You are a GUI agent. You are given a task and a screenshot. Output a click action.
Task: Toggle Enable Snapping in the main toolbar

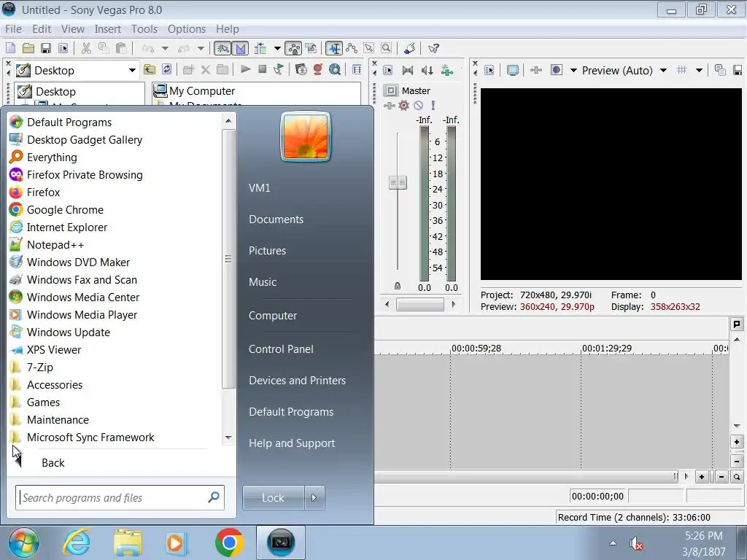pos(222,48)
